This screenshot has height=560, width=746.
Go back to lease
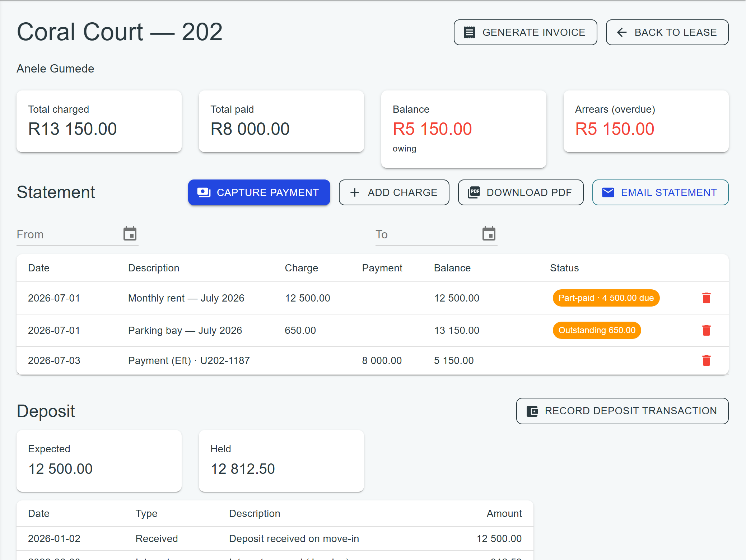pyautogui.click(x=667, y=32)
